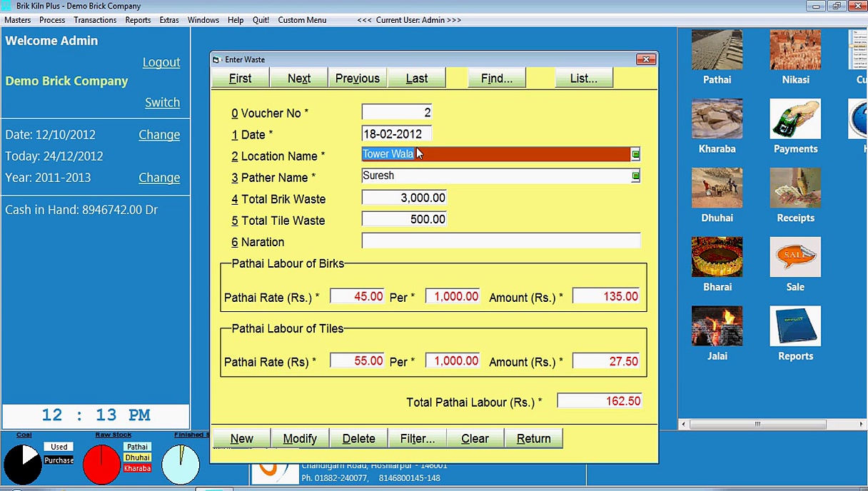Close the Enter Waste window

point(645,59)
